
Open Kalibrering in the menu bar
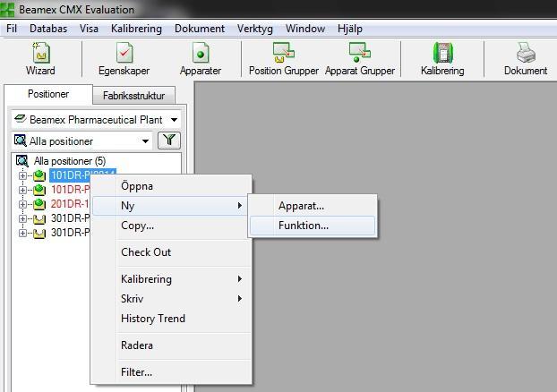click(x=136, y=29)
